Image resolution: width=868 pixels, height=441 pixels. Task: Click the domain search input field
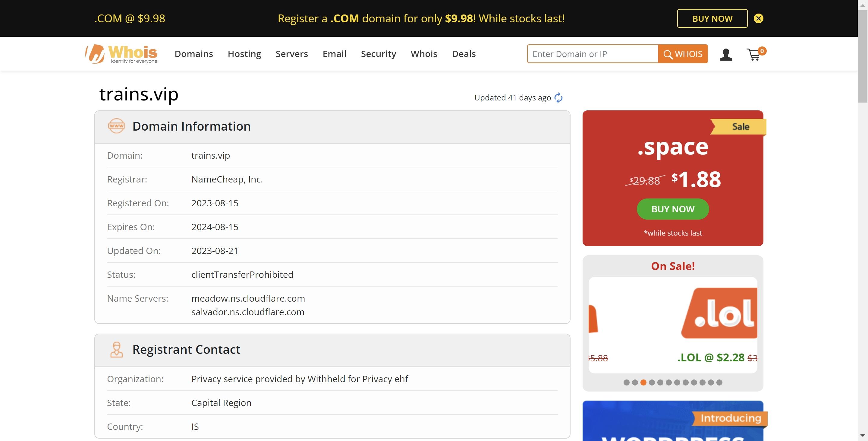click(593, 53)
